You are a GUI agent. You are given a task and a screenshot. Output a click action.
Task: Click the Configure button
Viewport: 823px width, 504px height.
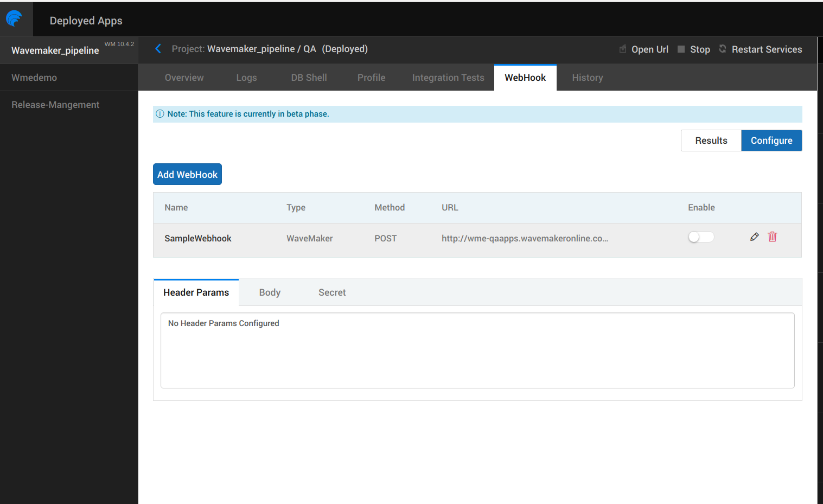coord(771,140)
